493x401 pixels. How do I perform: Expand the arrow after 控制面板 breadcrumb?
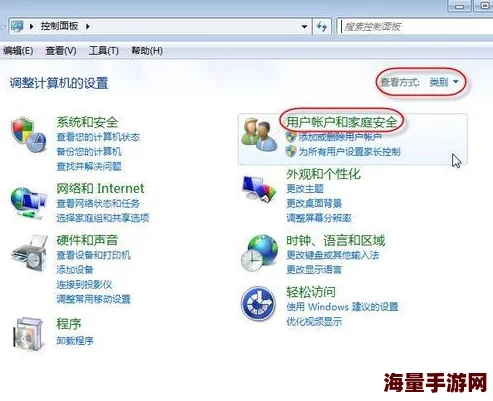point(88,26)
